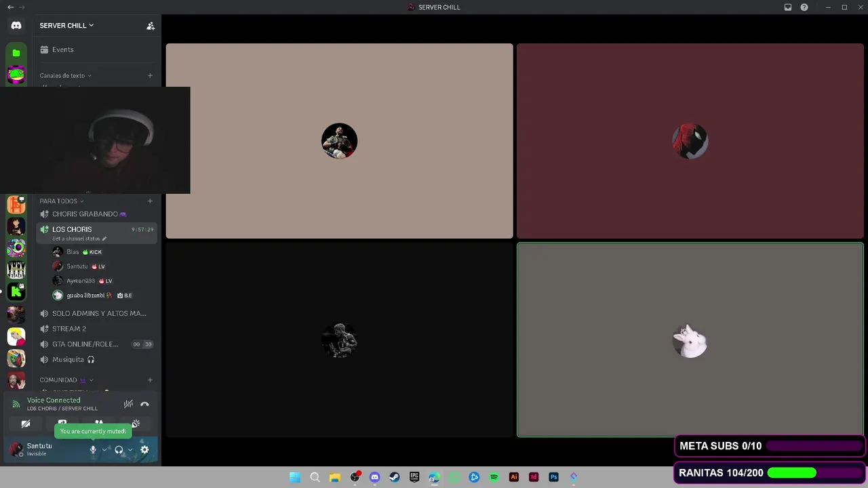Collapse the PARA TODOS category

click(61, 201)
